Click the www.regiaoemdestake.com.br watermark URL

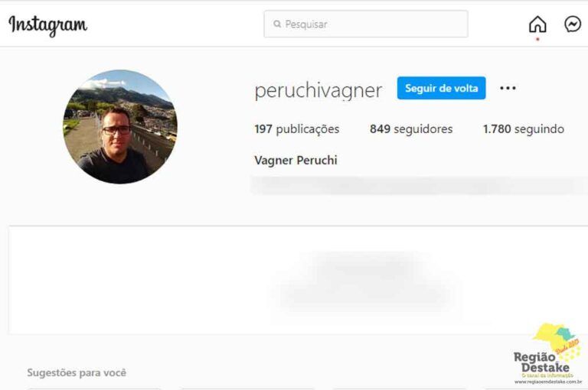click(548, 382)
